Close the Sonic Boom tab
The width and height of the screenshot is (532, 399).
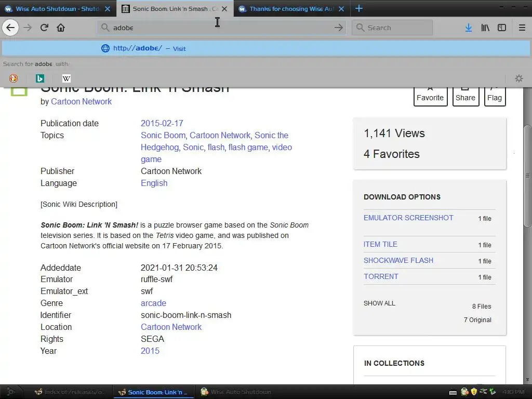tap(224, 9)
